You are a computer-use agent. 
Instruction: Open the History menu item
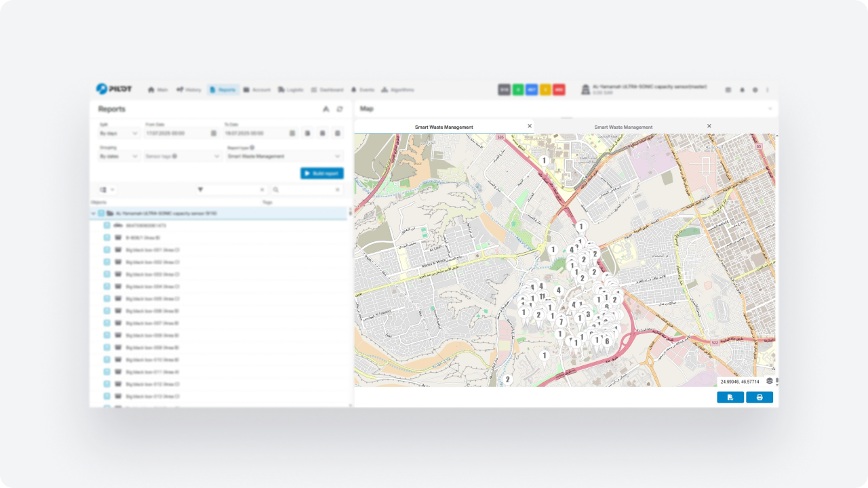point(189,89)
